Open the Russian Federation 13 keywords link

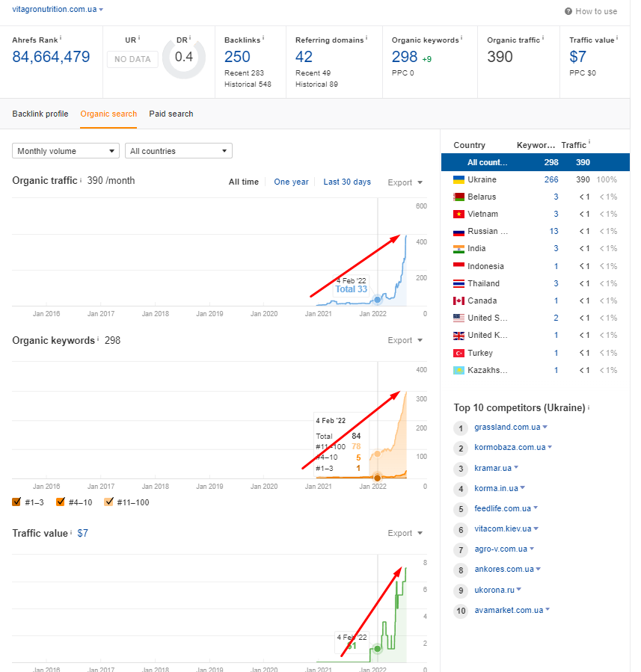coord(554,232)
